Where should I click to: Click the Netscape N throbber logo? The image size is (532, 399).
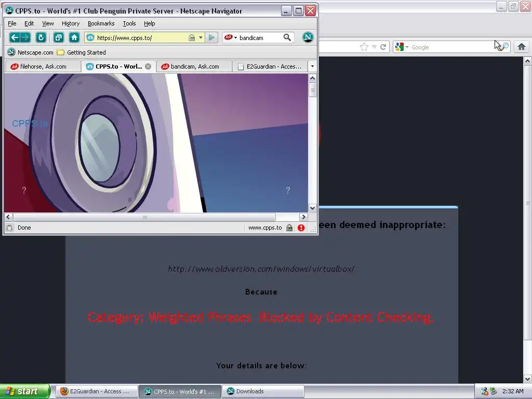click(308, 37)
